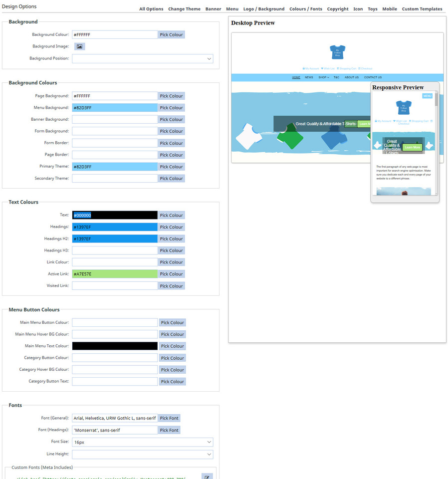The width and height of the screenshot is (448, 479).
Task: Expand the Font Size dropdown
Action: pyautogui.click(x=142, y=442)
